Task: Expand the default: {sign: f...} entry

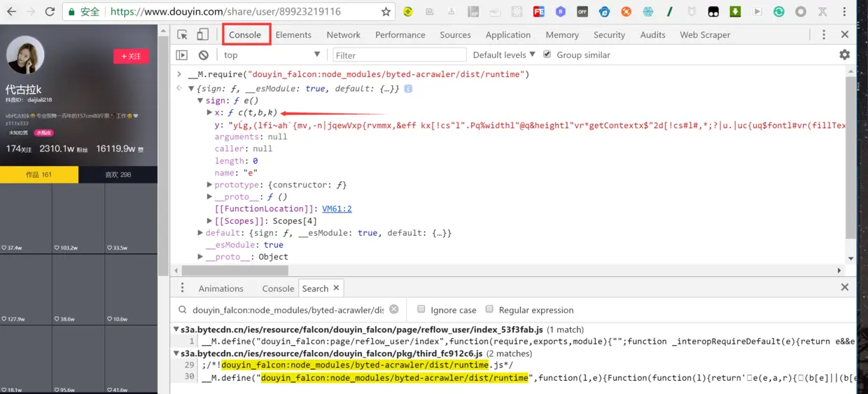Action: [x=200, y=233]
